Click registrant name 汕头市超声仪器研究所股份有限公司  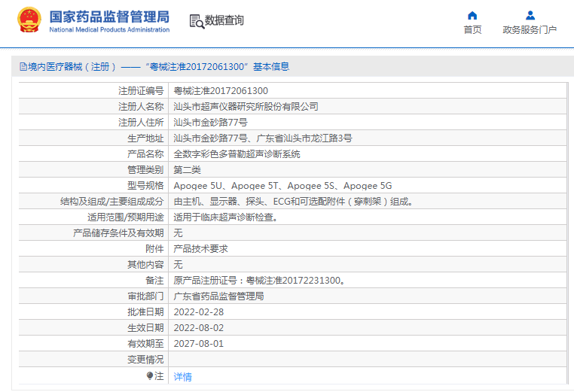click(246, 106)
